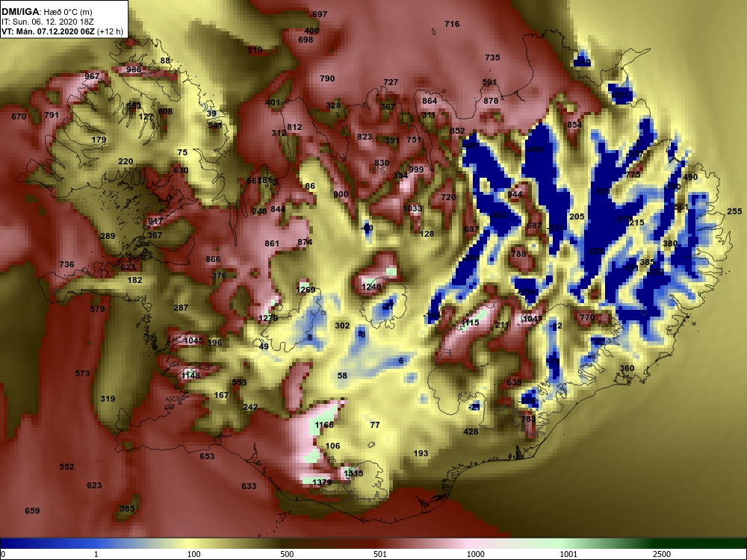
Task: Click the map value '988'
Action: click(x=134, y=69)
